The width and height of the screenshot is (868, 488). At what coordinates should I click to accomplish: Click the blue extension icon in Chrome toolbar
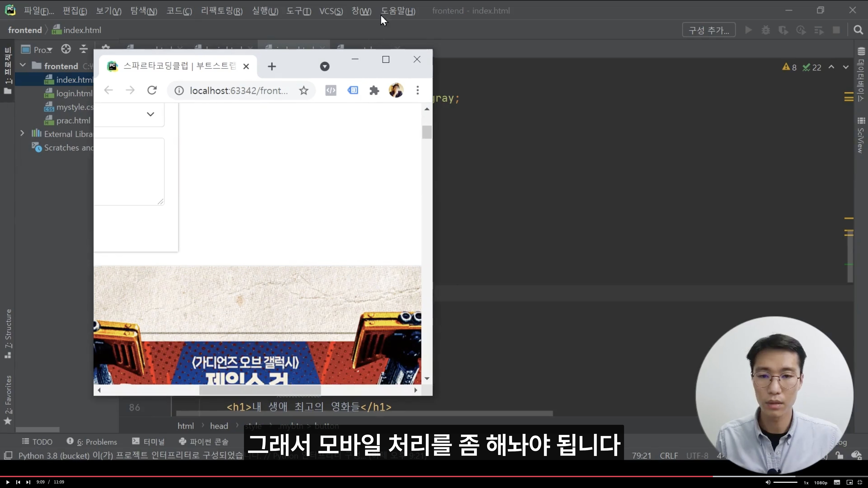coord(353,90)
